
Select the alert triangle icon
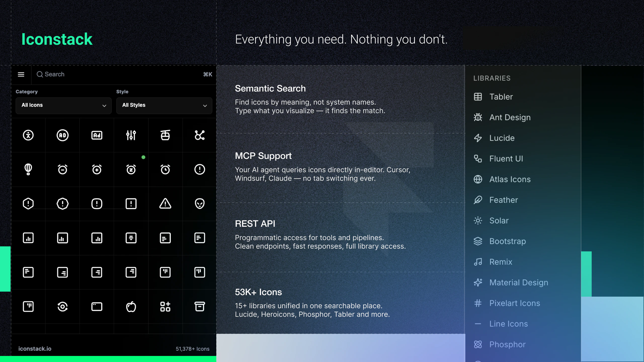(165, 204)
